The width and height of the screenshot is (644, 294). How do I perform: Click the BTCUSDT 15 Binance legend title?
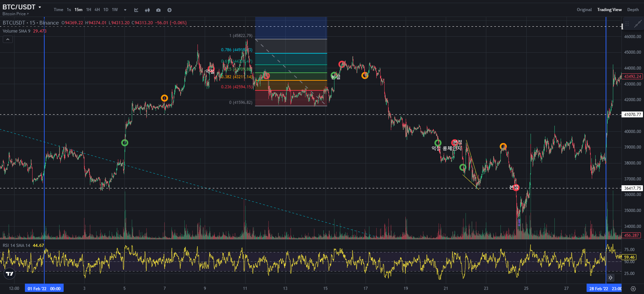tap(31, 23)
